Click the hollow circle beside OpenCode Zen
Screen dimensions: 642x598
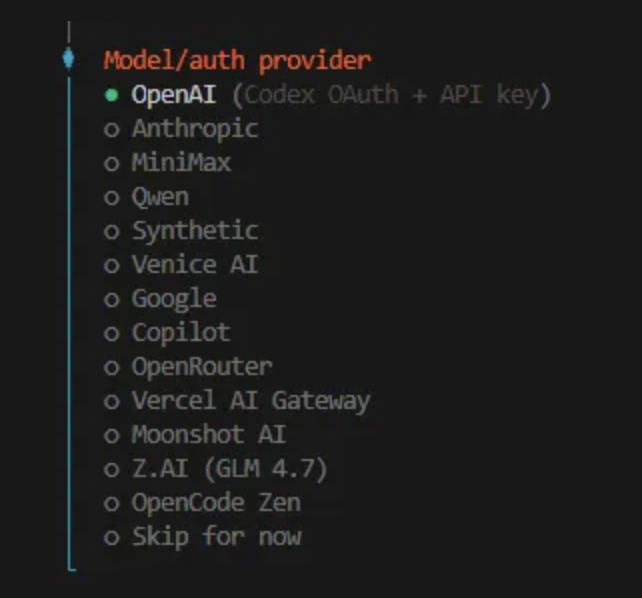point(111,503)
